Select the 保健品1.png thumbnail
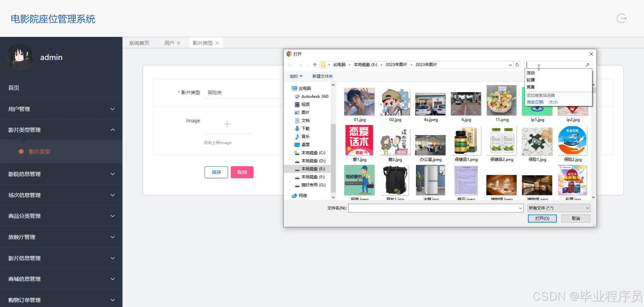The image size is (644, 307). point(466,141)
